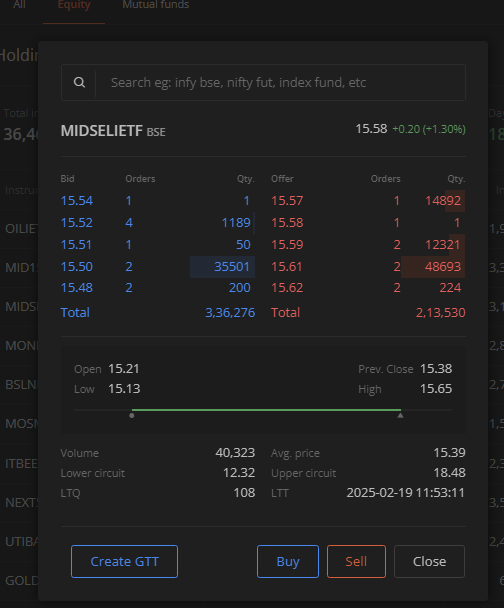Close the market depth popup
504x608 pixels.
(x=429, y=561)
